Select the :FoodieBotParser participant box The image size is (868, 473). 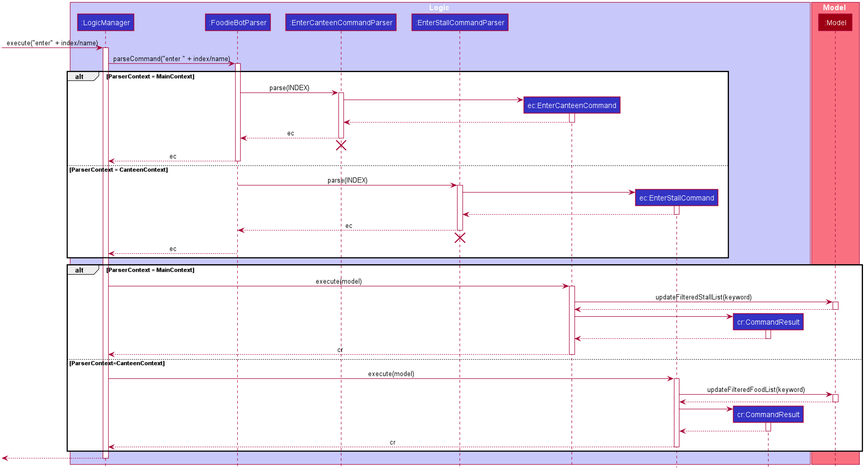click(x=238, y=23)
